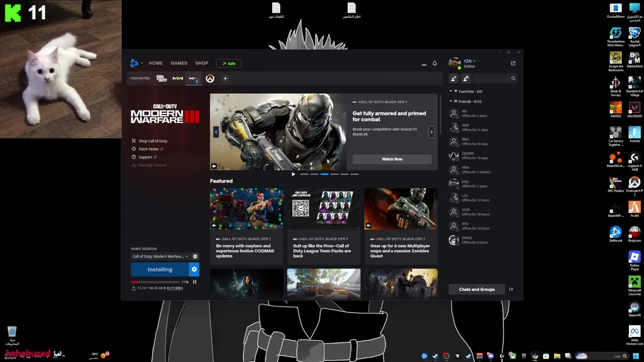
Task: Open the Battle.net logo menu
Action: pyautogui.click(x=134, y=63)
